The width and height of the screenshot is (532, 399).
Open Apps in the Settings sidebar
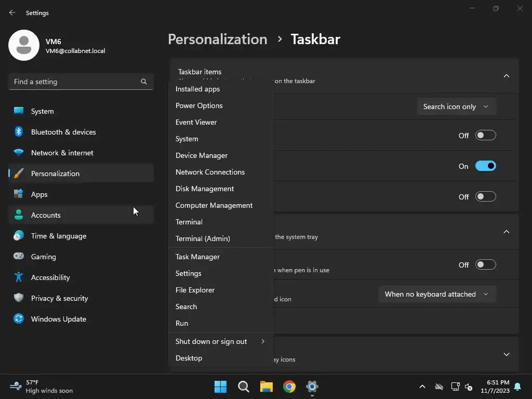point(81,194)
